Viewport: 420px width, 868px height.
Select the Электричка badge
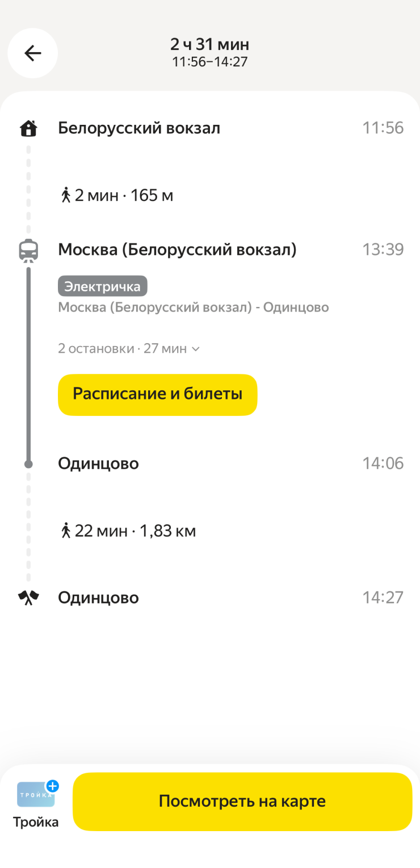(102, 286)
